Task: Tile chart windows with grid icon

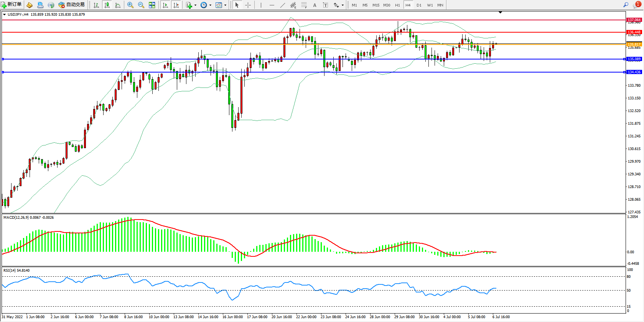Action: pyautogui.click(x=152, y=5)
